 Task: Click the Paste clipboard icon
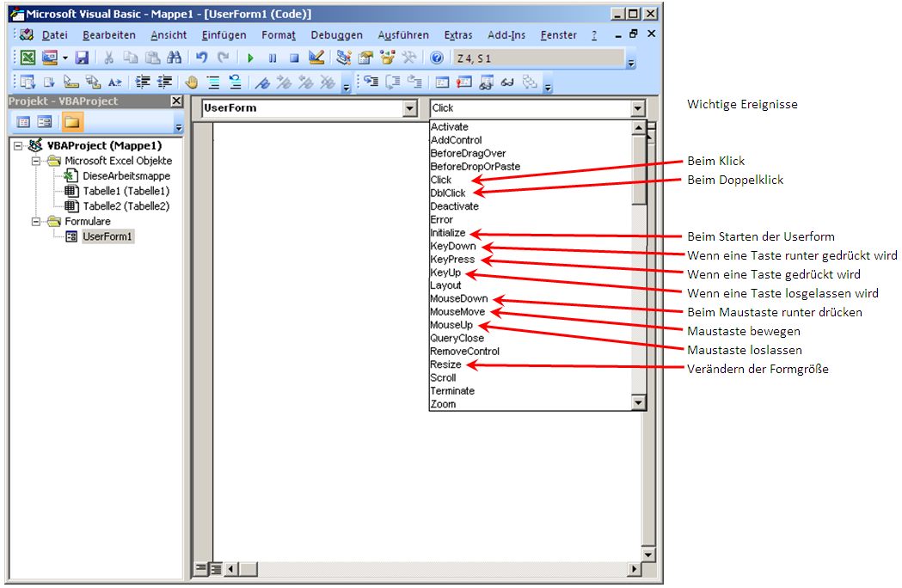point(152,58)
